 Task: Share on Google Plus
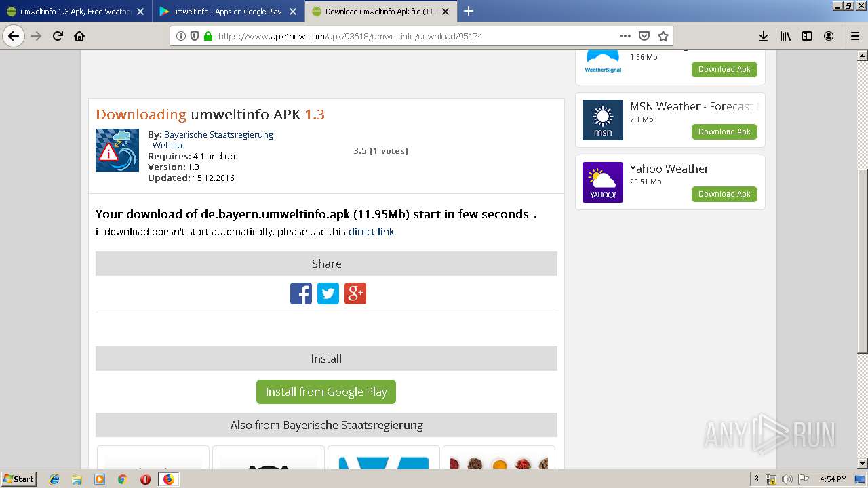coord(355,293)
